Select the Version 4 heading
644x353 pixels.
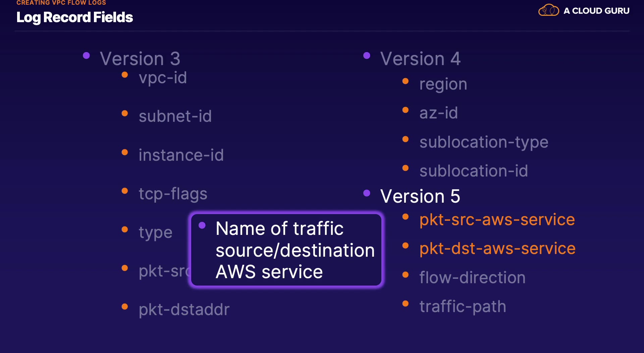pyautogui.click(x=420, y=59)
